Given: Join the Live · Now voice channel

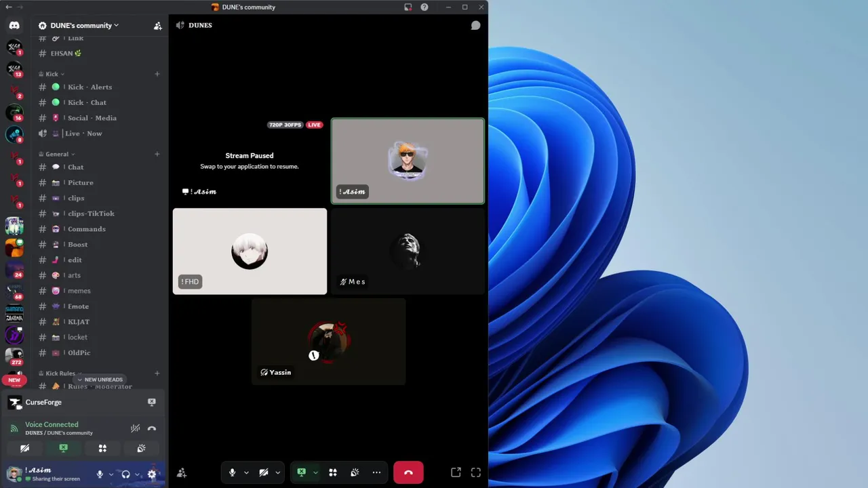Looking at the screenshot, I should [100, 134].
